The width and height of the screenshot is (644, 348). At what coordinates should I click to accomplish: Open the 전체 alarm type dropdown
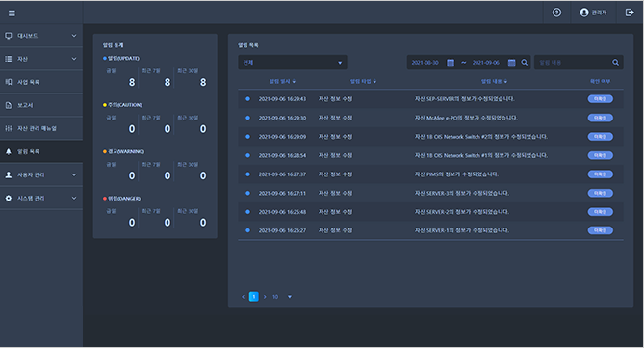pos(293,63)
